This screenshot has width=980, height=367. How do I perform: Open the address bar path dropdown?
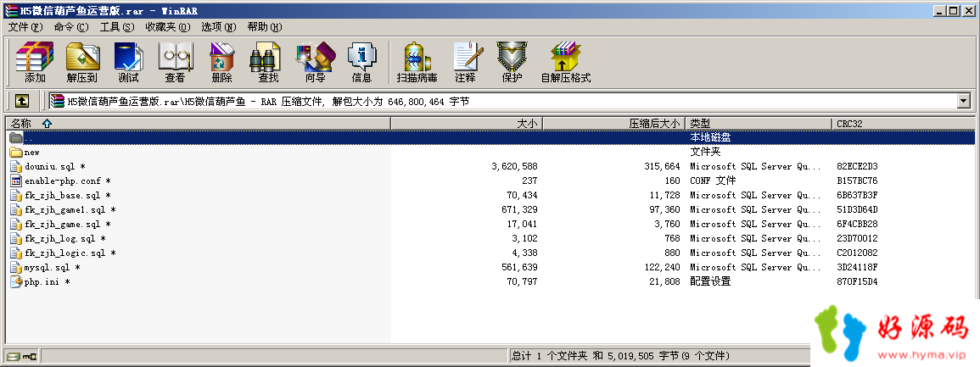(x=963, y=101)
